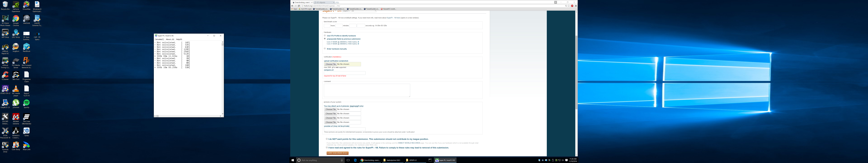868x163 pixels.
Task: Click the comment text area
Action: (367, 90)
